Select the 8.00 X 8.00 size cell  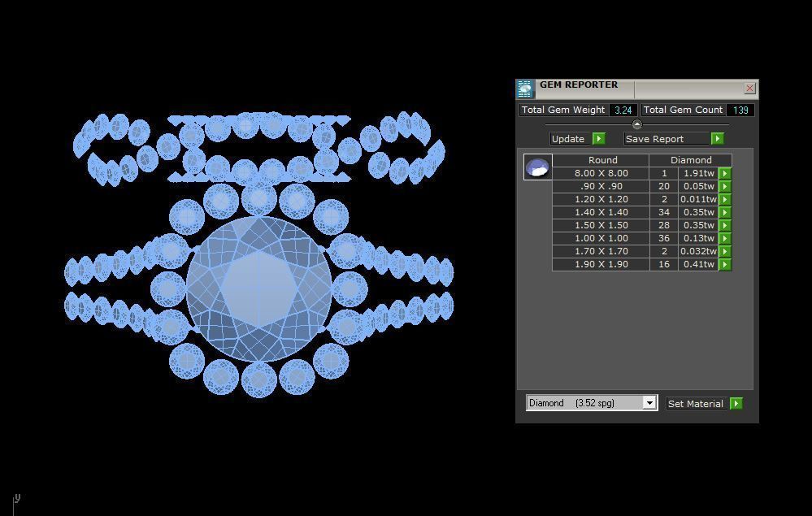601,173
